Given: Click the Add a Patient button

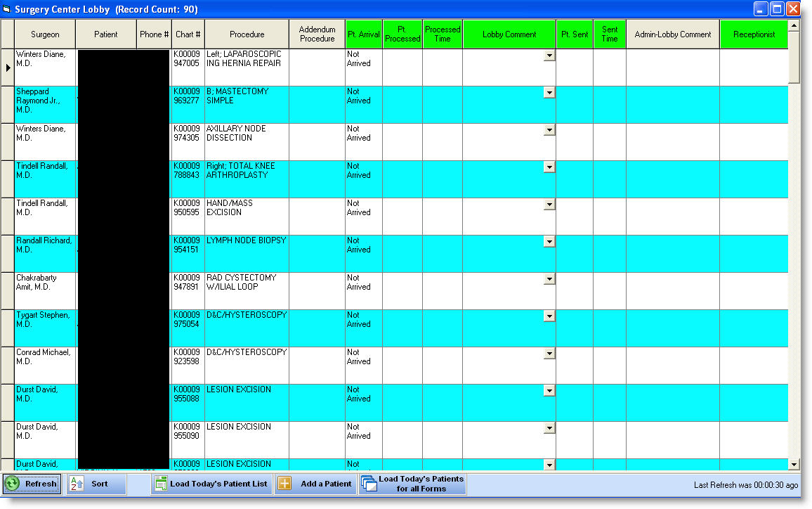Looking at the screenshot, I should click(315, 484).
